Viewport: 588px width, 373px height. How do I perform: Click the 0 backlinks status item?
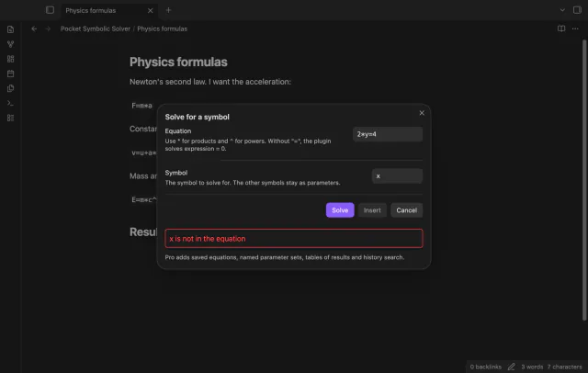pos(486,367)
